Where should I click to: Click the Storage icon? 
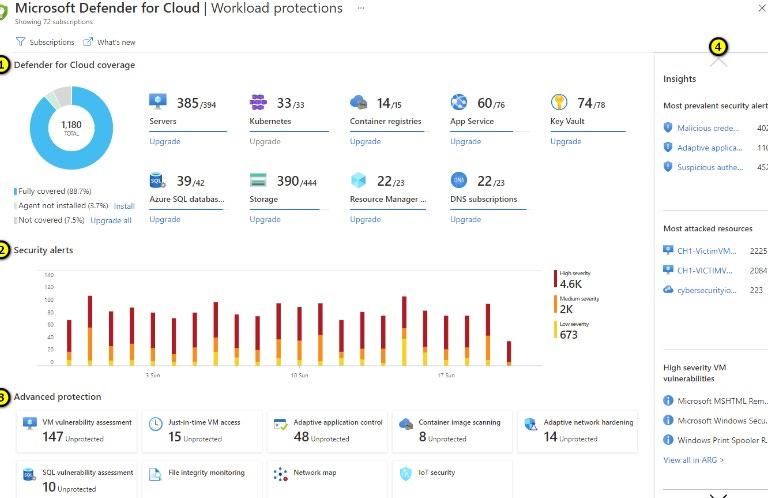[258, 180]
